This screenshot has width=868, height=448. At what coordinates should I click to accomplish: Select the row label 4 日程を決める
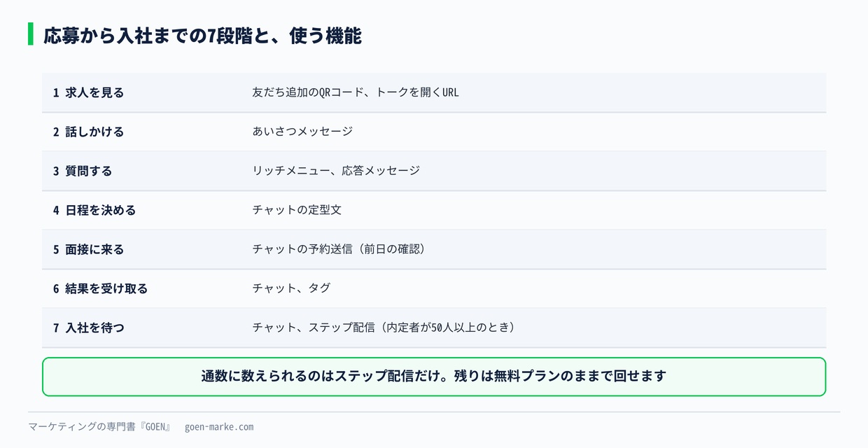click(94, 210)
